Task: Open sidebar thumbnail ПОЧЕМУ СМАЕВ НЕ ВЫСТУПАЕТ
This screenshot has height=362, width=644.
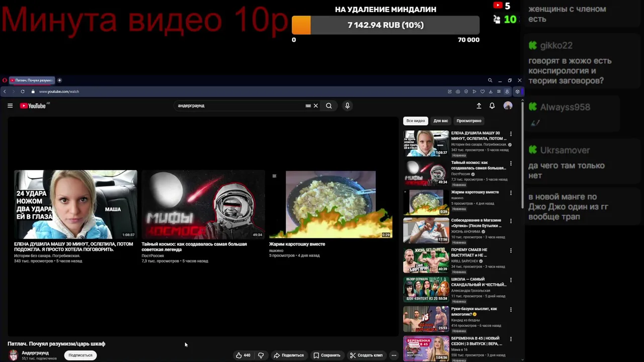Action: [x=426, y=260]
